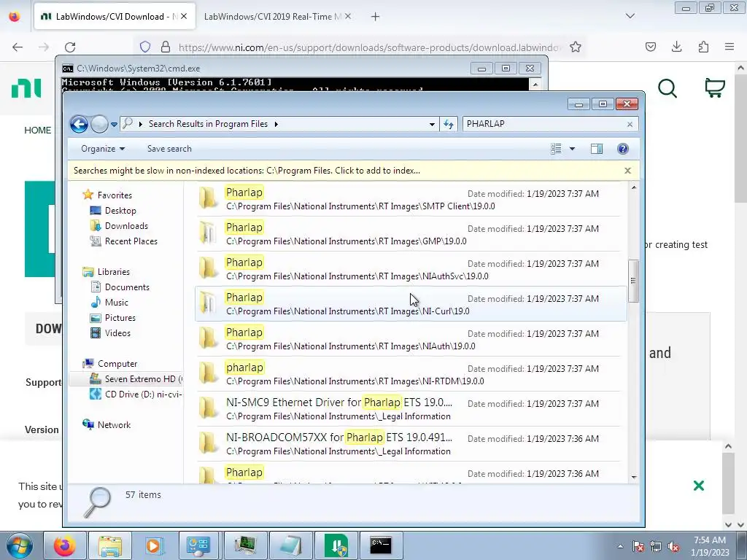Clear the PHARLAP search box
The width and height of the screenshot is (747, 560).
(x=630, y=124)
